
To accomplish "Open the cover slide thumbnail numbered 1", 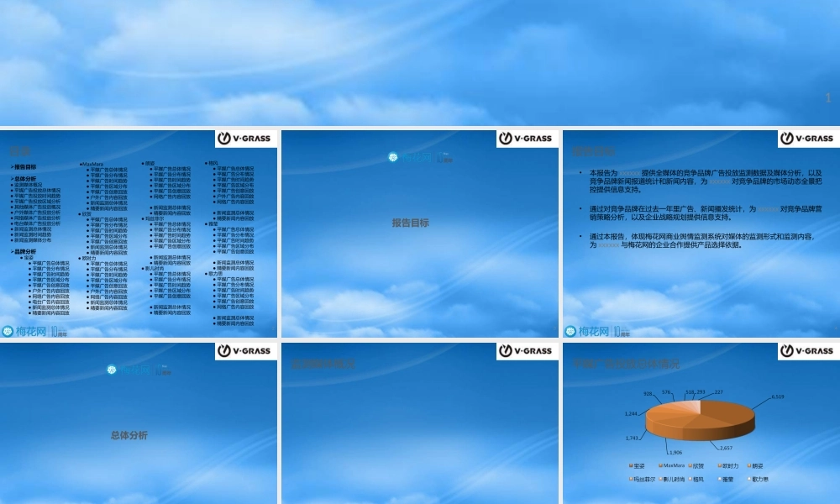I will coord(420,63).
